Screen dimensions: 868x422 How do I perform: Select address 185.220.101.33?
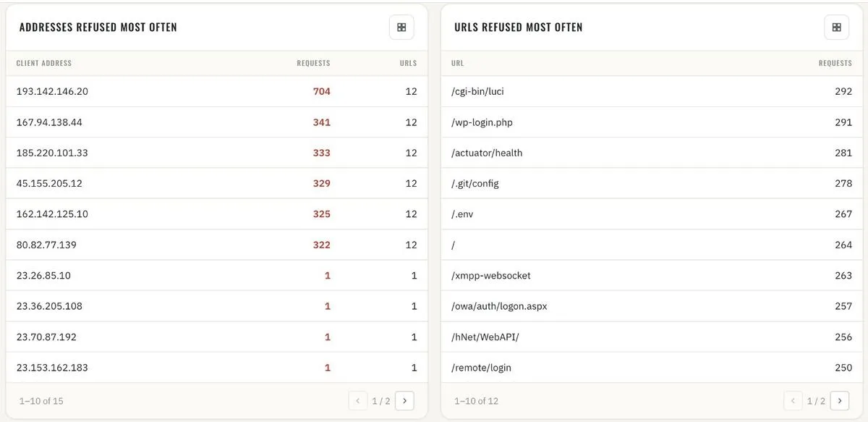(52, 153)
